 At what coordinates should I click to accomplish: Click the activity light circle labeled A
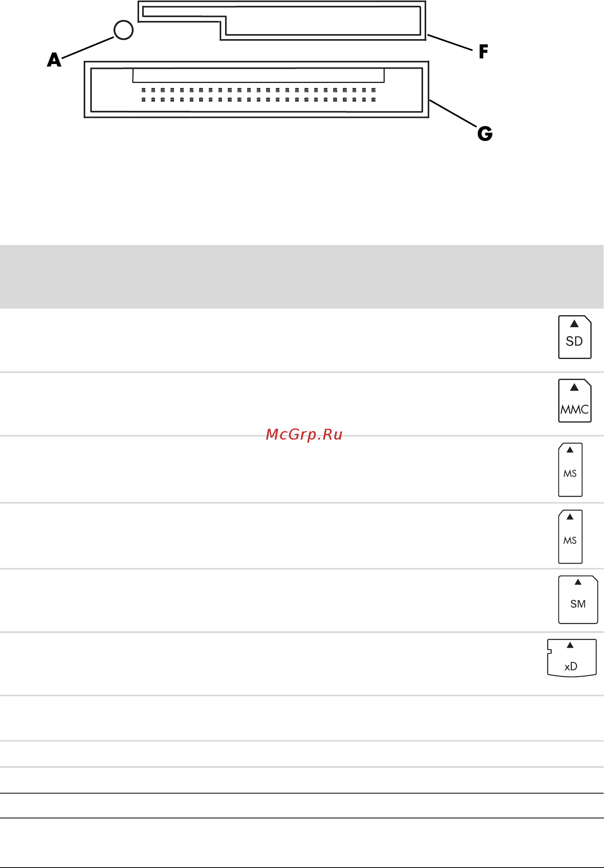[x=124, y=30]
